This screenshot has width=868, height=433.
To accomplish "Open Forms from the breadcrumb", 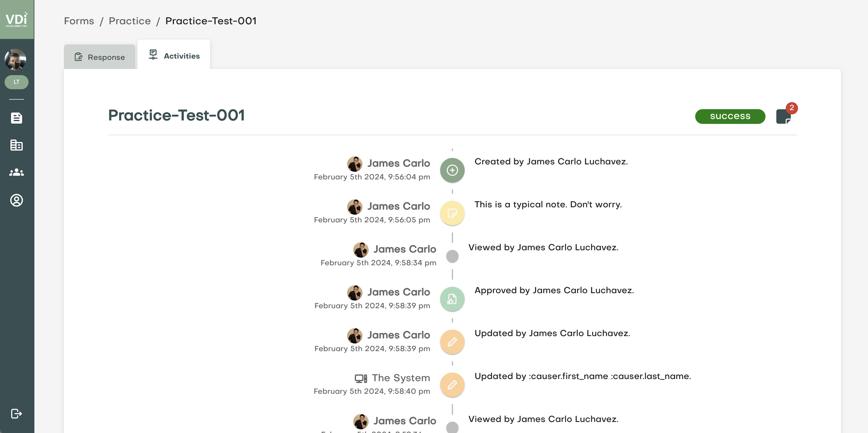I will 79,21.
